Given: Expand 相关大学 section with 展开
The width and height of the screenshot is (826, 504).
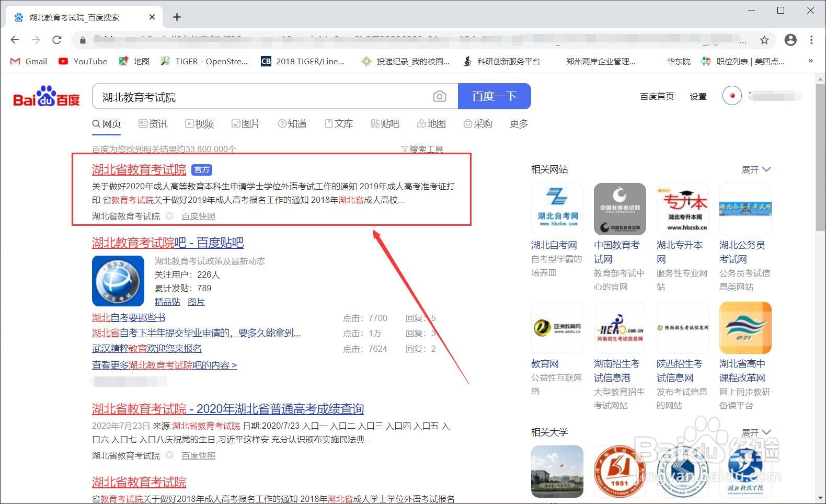Looking at the screenshot, I should pyautogui.click(x=756, y=432).
